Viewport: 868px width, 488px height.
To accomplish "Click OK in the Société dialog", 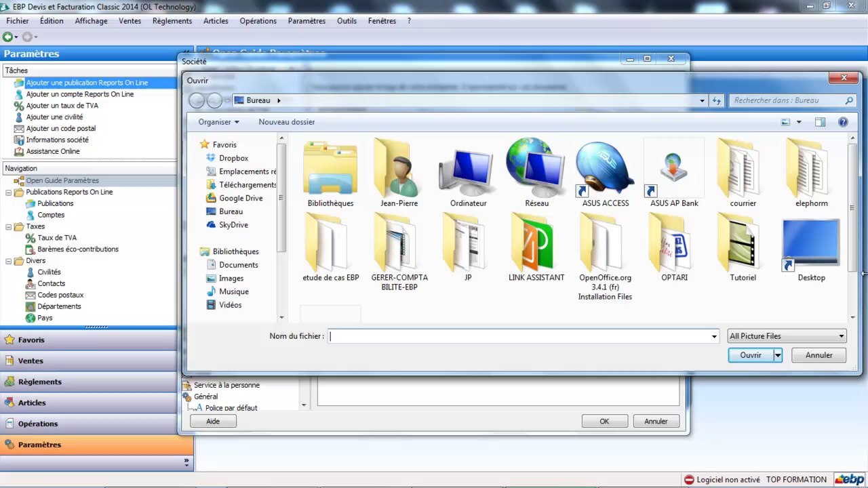I will coord(604,422).
